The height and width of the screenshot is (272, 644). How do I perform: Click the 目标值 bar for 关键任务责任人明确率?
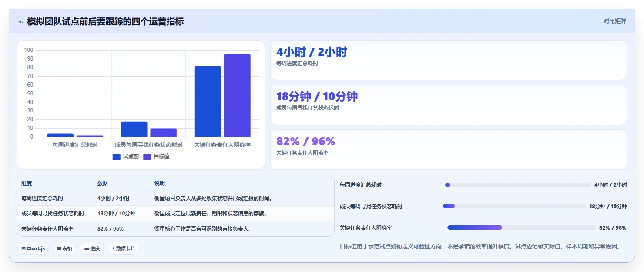pyautogui.click(x=237, y=95)
